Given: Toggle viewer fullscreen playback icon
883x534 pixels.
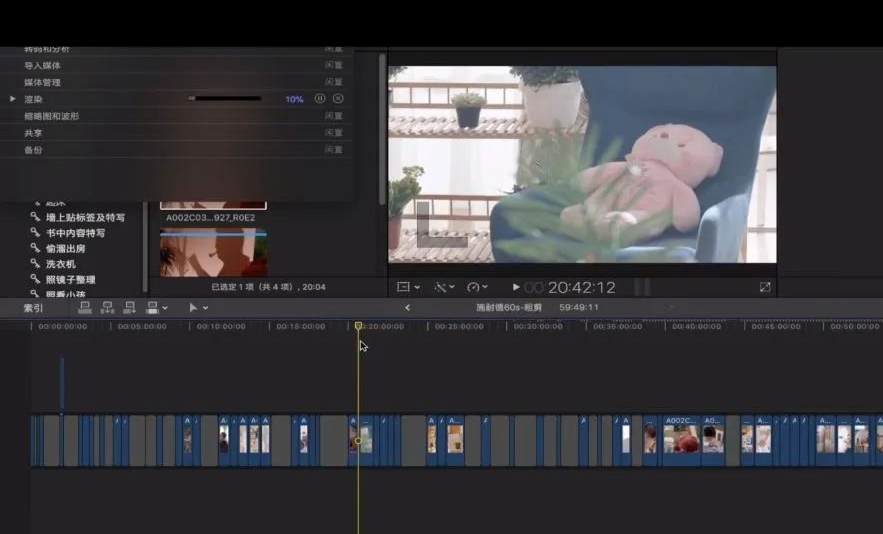Looking at the screenshot, I should [x=765, y=287].
